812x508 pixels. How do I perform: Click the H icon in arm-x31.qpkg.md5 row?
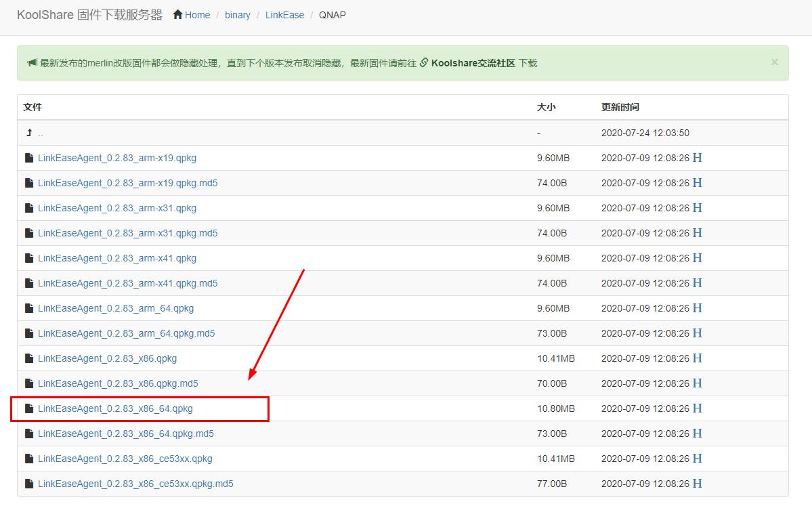click(697, 233)
